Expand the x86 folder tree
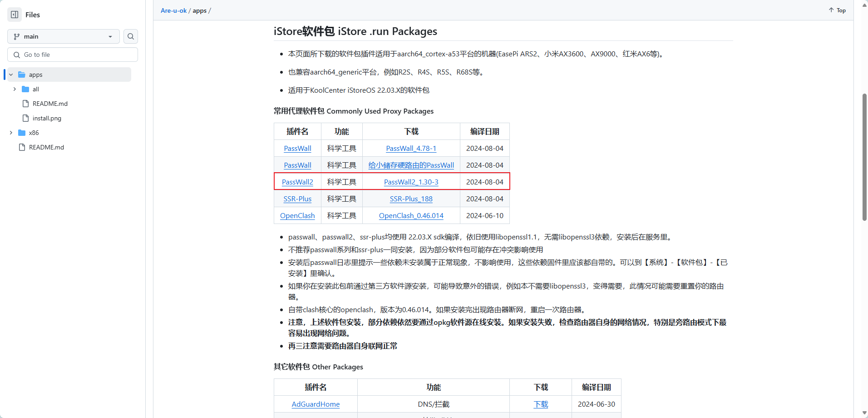The image size is (868, 418). click(x=10, y=133)
